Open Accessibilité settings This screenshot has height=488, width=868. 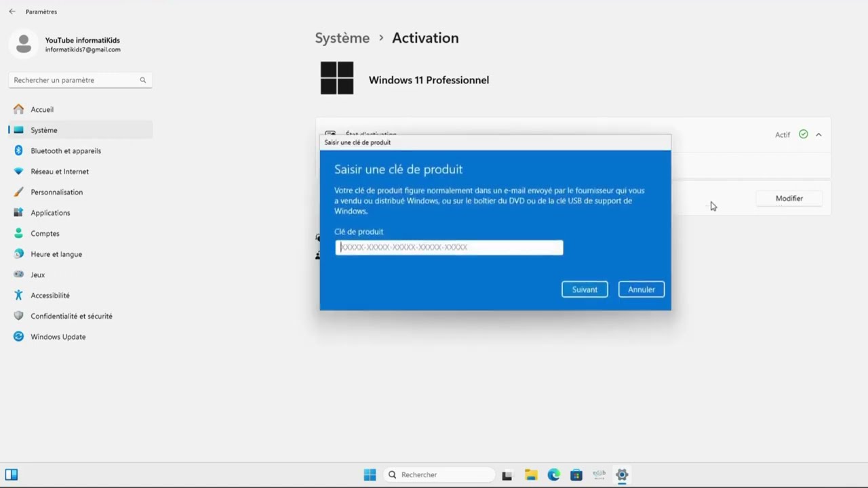(x=80, y=296)
